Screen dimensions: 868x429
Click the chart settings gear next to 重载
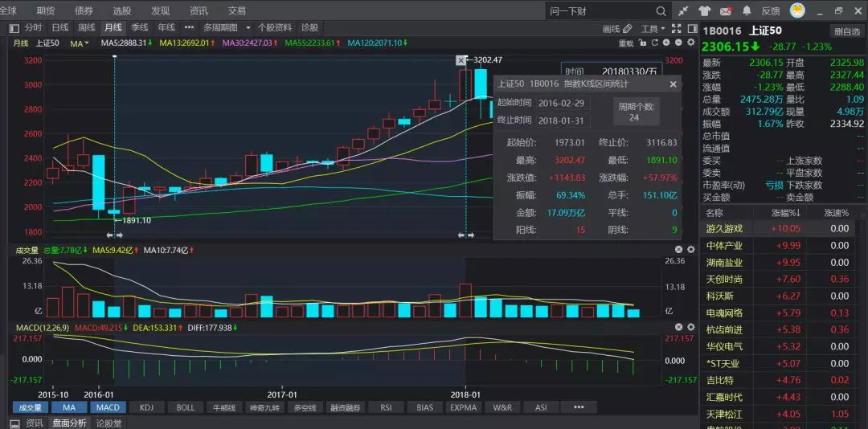tap(690, 43)
